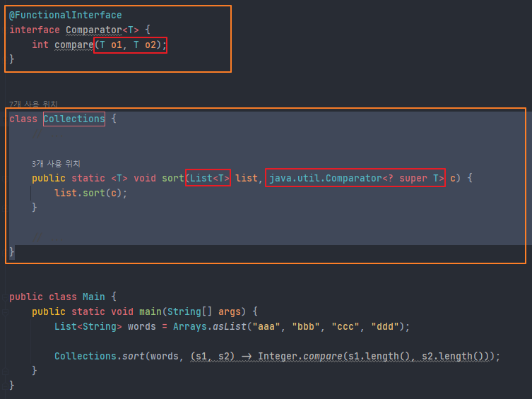Open the '7개 사용 위치' usages hint
This screenshot has height=399, width=532.
(33, 104)
